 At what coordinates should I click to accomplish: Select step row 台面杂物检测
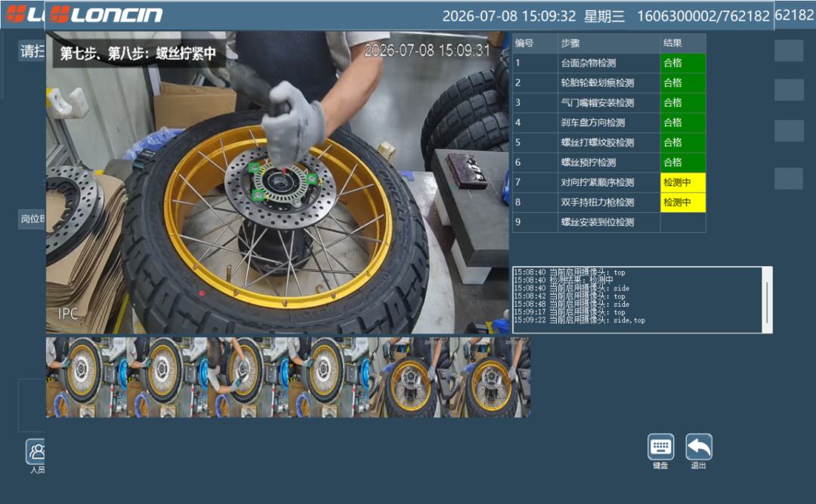coord(609,63)
